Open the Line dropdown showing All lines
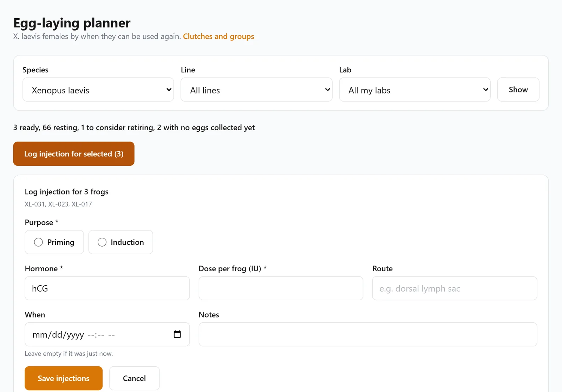This screenshot has height=392, width=562. pos(256,90)
